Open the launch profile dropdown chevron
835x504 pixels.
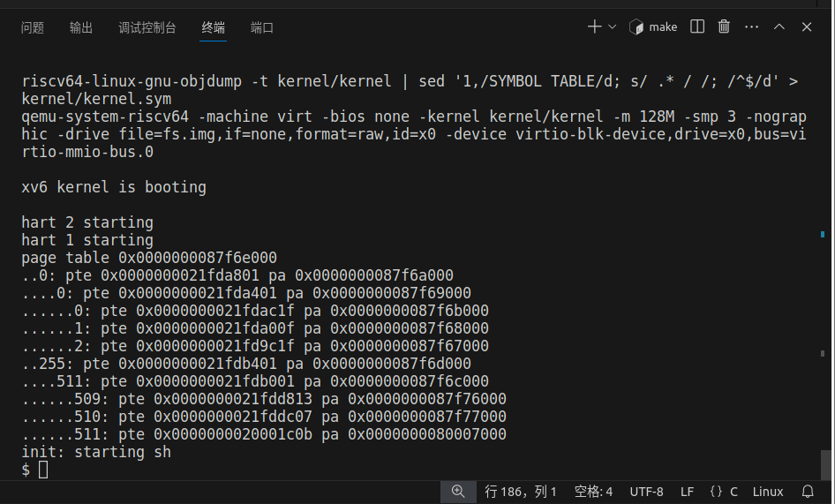pyautogui.click(x=612, y=26)
